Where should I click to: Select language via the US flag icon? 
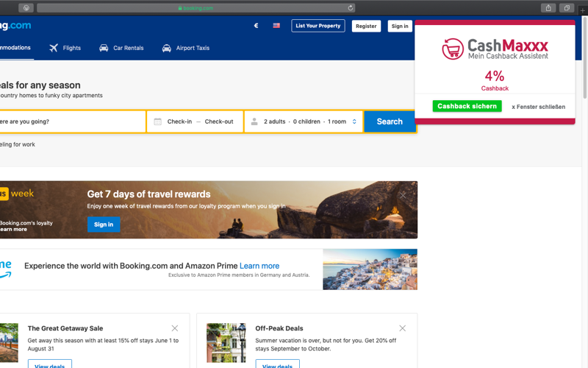(x=276, y=26)
